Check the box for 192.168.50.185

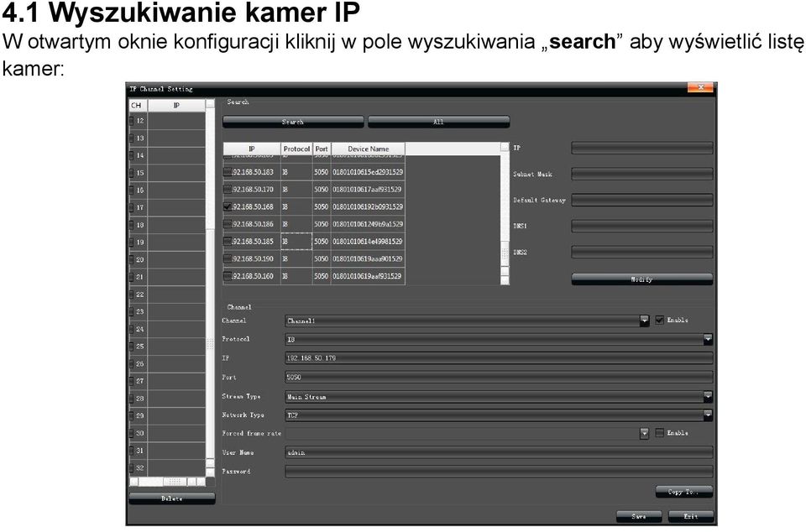tap(228, 242)
